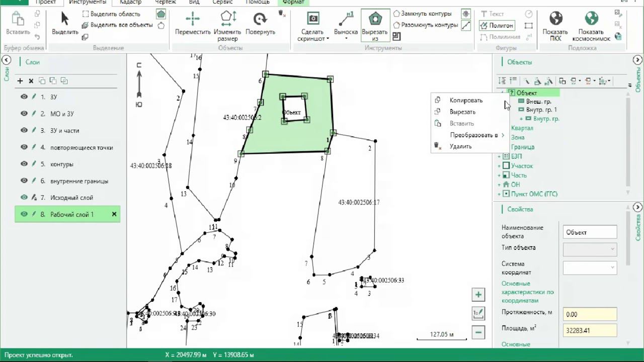Click filled polygon selection mode icon
644x362 pixels.
pyautogui.click(x=160, y=14)
